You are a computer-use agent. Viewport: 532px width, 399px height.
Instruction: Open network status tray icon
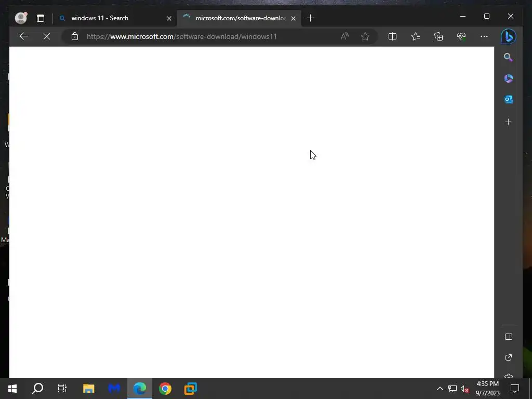click(x=453, y=389)
